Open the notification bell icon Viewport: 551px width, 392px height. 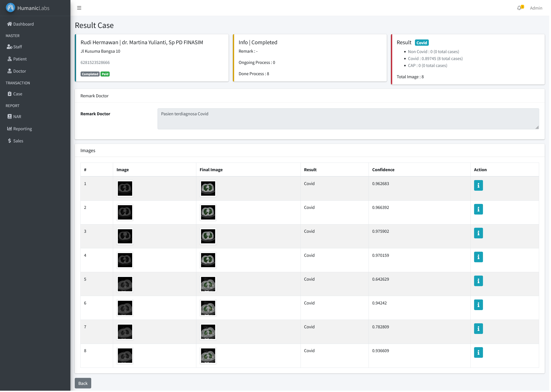[x=519, y=8]
